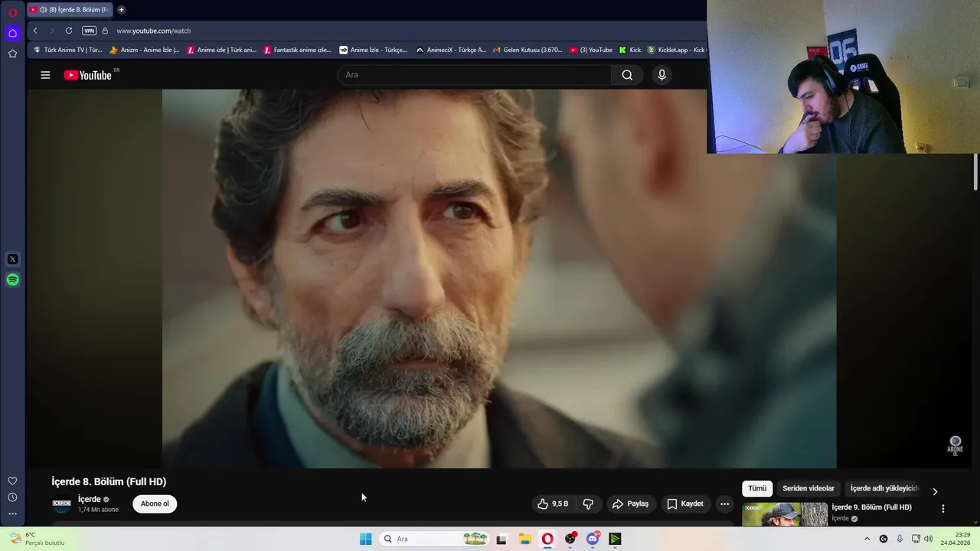This screenshot has width=980, height=551.
Task: Dislike the video with thumbs down
Action: [588, 504]
